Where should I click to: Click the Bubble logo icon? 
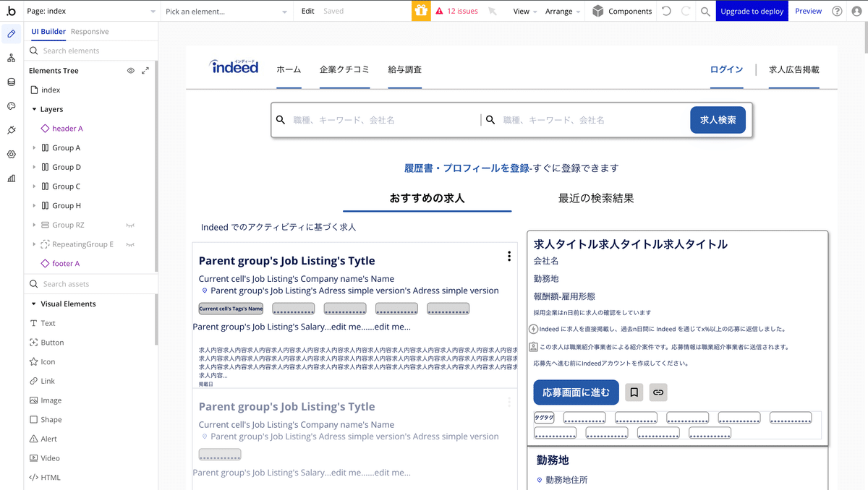point(11,11)
